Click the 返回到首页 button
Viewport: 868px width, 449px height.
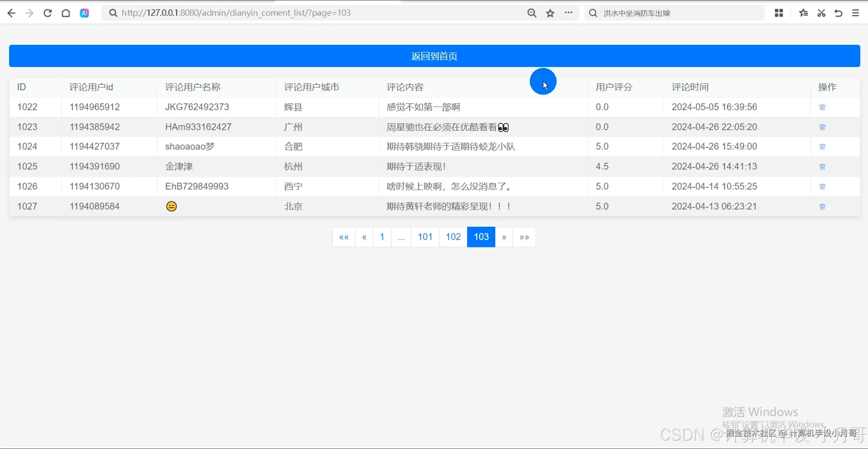[434, 56]
